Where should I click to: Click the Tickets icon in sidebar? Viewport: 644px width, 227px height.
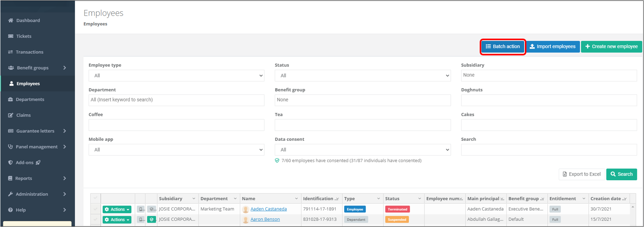tap(11, 36)
